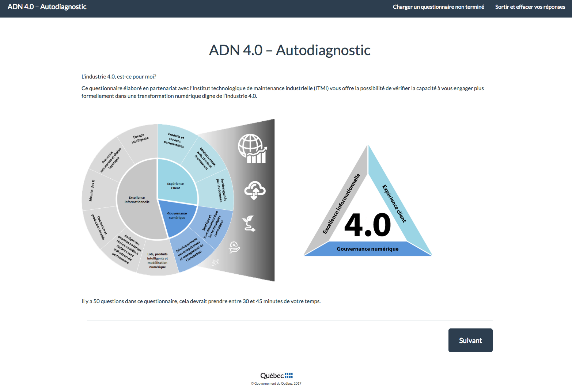Select the "Stratégie et investissement" wheel segment

[215, 225]
